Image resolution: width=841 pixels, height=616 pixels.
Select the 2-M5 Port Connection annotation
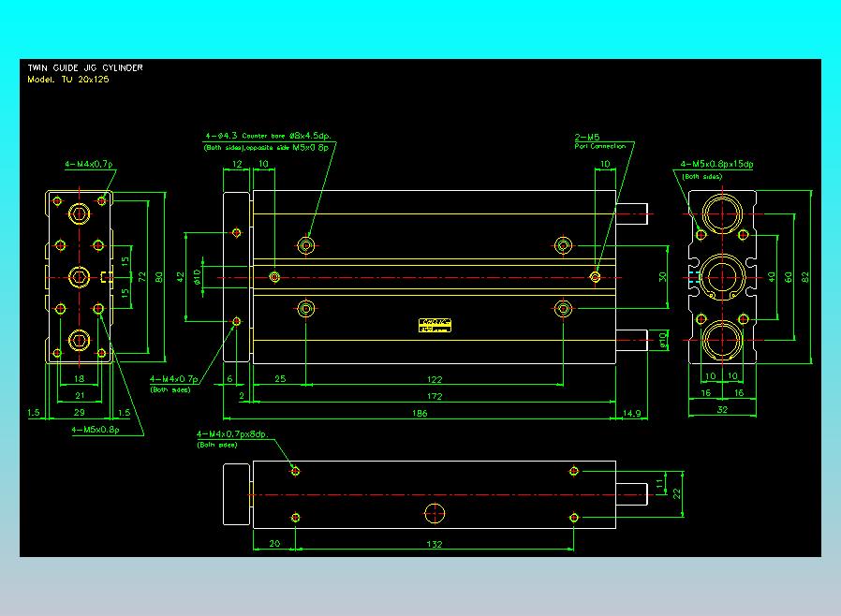(600, 141)
